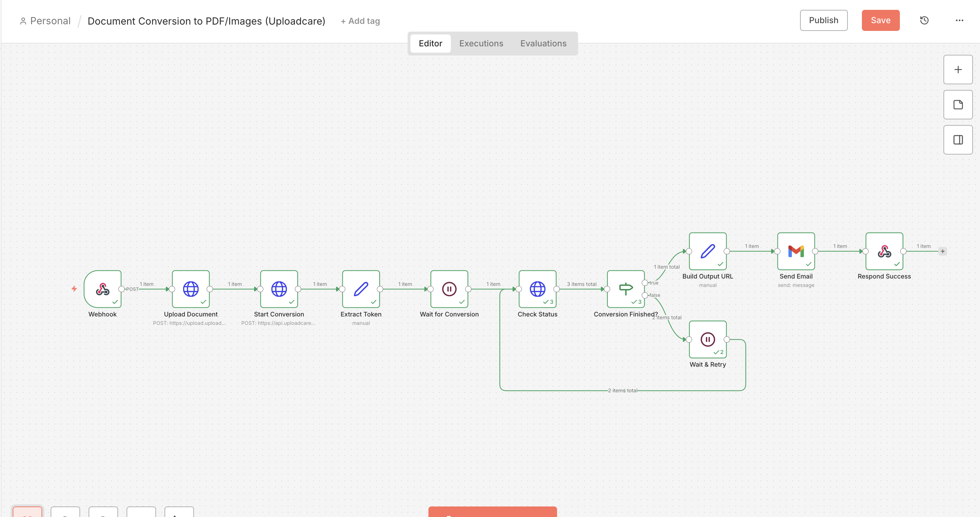
Task: Click the red trigger lightning bolt
Action: point(74,289)
